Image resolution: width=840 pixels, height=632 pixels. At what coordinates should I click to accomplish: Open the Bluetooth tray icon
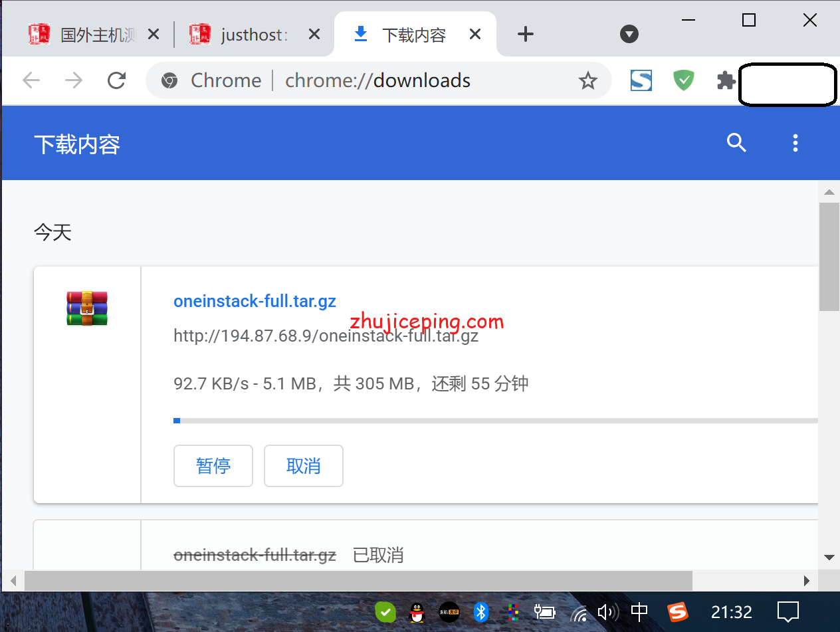pyautogui.click(x=481, y=612)
